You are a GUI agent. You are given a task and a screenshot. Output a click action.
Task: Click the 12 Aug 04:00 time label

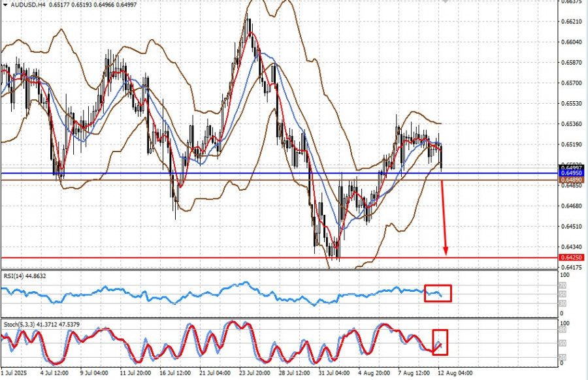click(455, 373)
